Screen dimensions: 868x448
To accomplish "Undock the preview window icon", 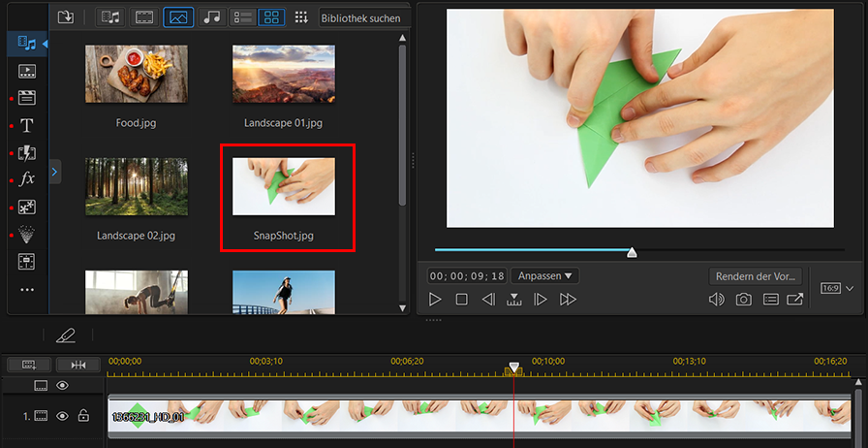I will (795, 300).
